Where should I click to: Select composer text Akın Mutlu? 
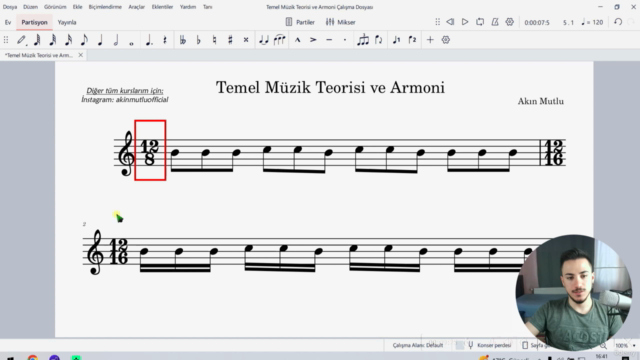[x=541, y=101]
